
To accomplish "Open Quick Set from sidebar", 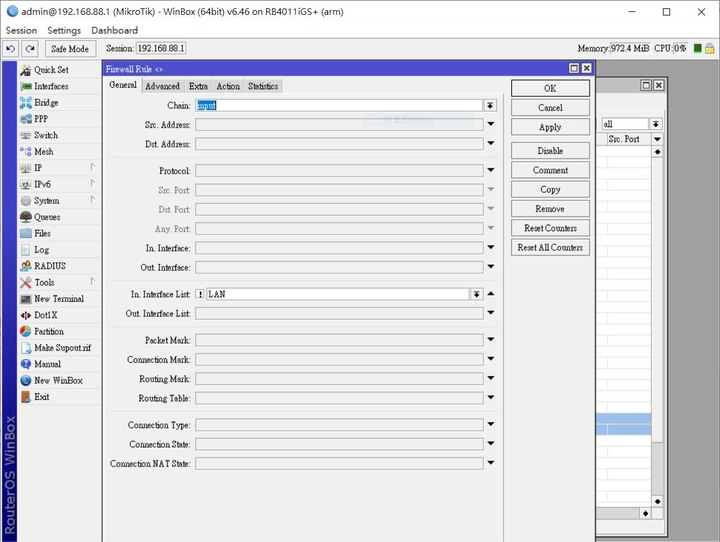I will pyautogui.click(x=51, y=70).
